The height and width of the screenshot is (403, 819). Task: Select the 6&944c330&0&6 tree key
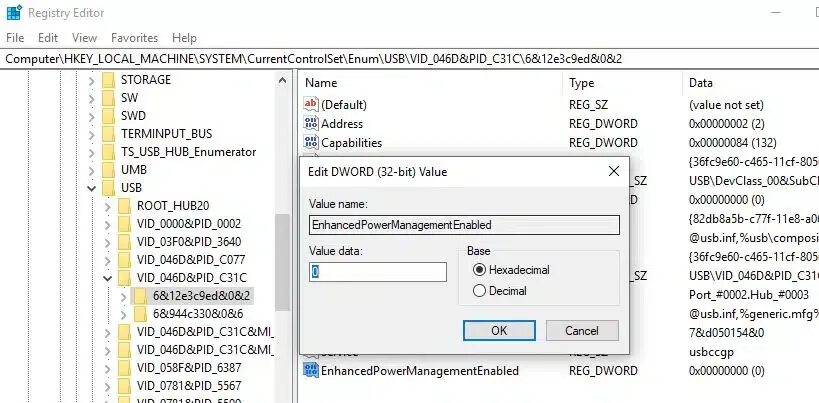pyautogui.click(x=198, y=314)
